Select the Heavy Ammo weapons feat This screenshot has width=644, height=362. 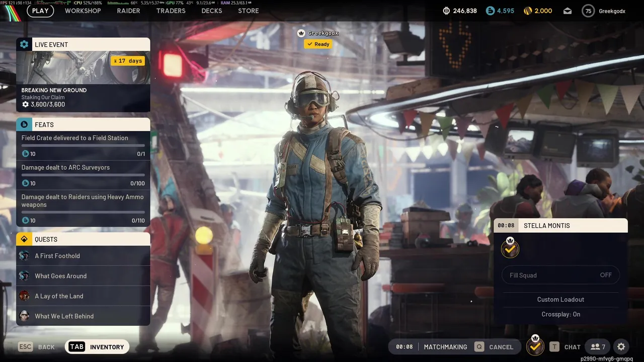83,209
